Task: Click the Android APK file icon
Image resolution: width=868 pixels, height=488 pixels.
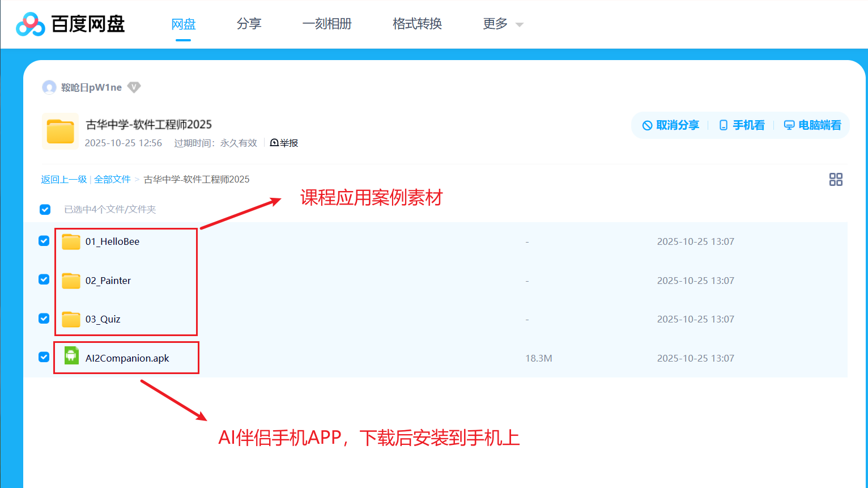Action: click(x=71, y=355)
